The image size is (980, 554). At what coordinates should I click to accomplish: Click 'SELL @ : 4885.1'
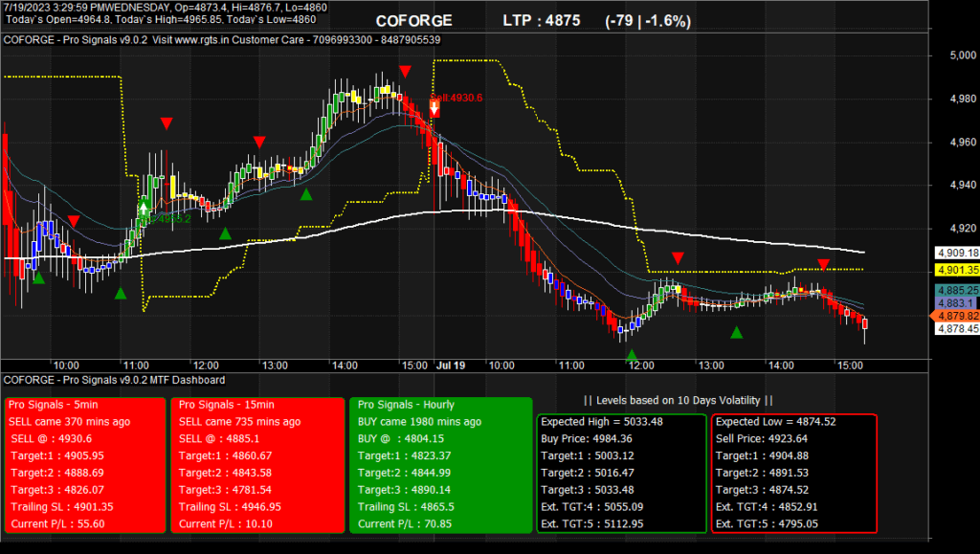219,438
